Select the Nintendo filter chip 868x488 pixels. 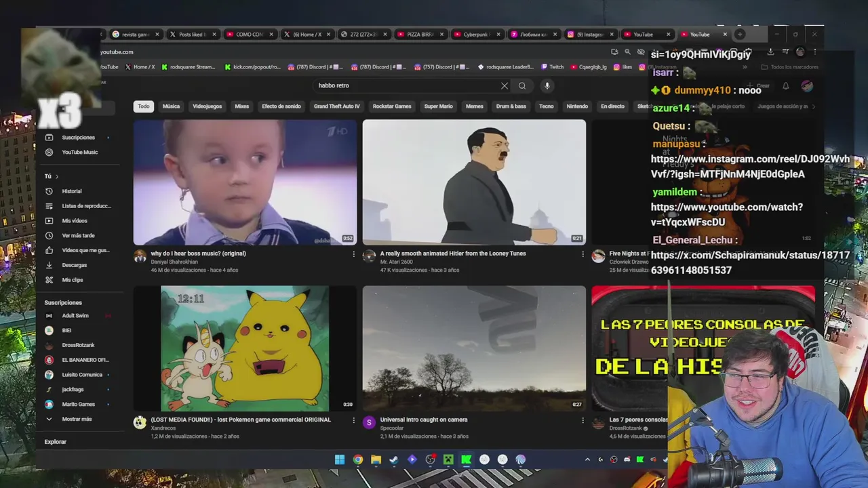[x=577, y=106]
